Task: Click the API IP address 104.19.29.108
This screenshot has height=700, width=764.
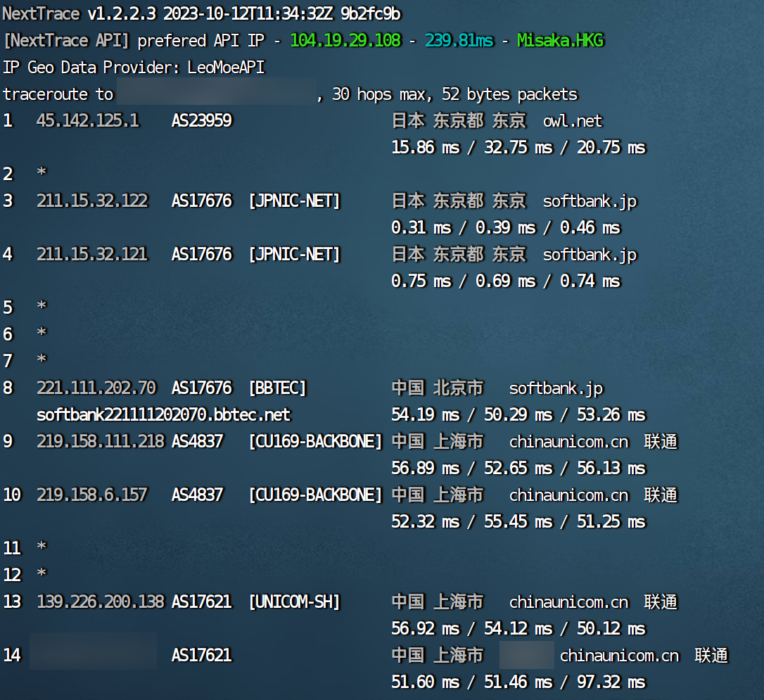Action: click(x=345, y=41)
